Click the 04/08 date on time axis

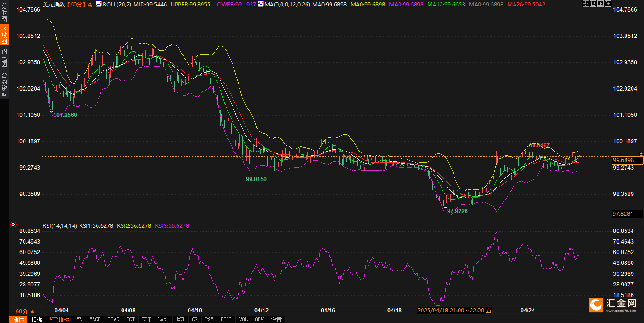(128, 311)
